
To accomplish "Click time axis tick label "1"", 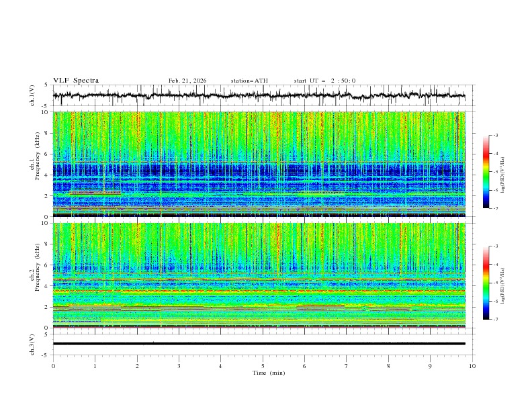I will pyautogui.click(x=95, y=366).
